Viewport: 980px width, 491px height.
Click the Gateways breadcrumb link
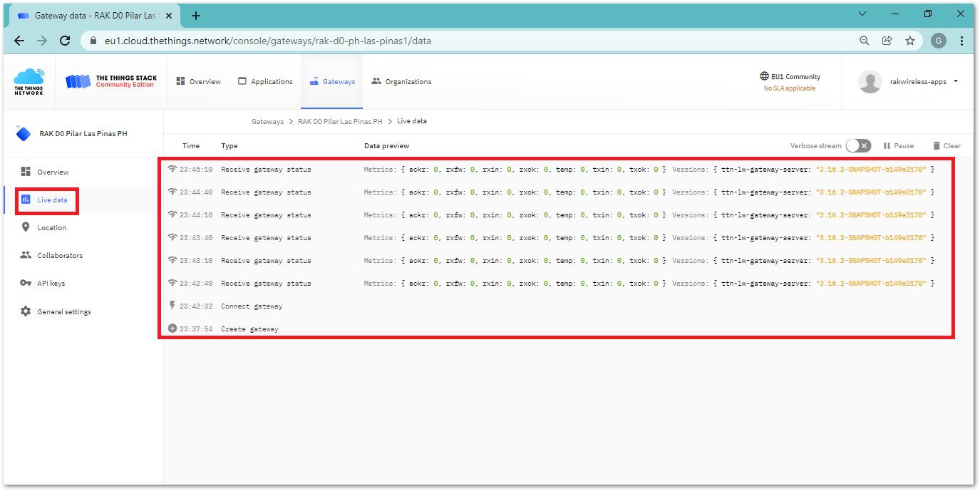(267, 121)
